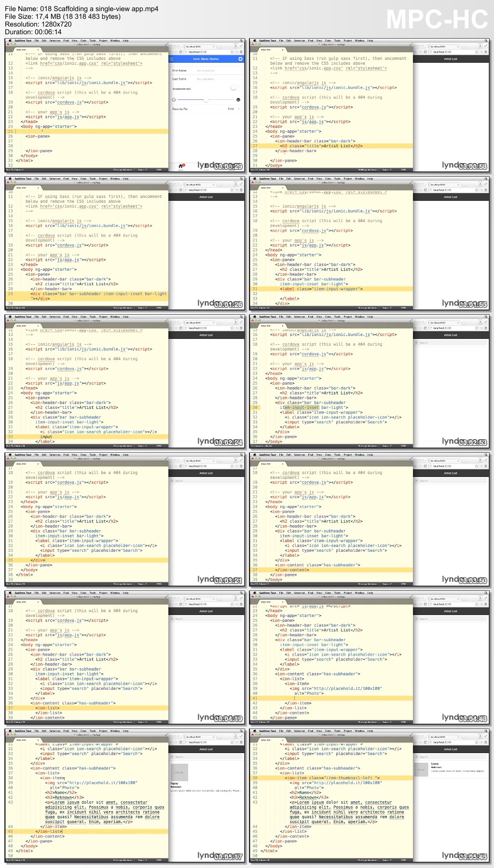
Task: In the 00:02:24 frame, open the Goto menu
Action: (x=83, y=317)
